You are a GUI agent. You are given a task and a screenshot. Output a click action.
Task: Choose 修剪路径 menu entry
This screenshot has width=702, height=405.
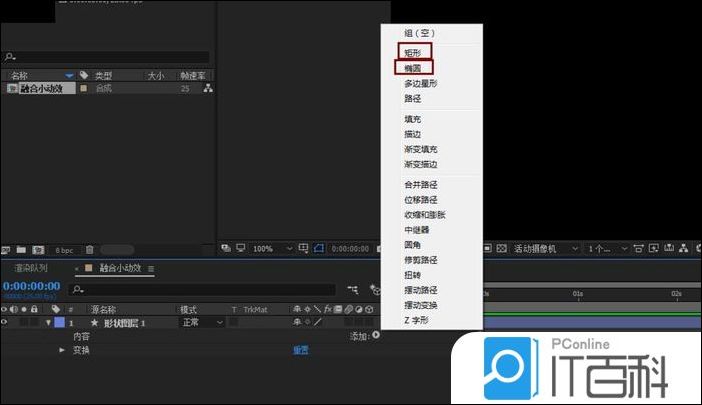[x=420, y=260]
